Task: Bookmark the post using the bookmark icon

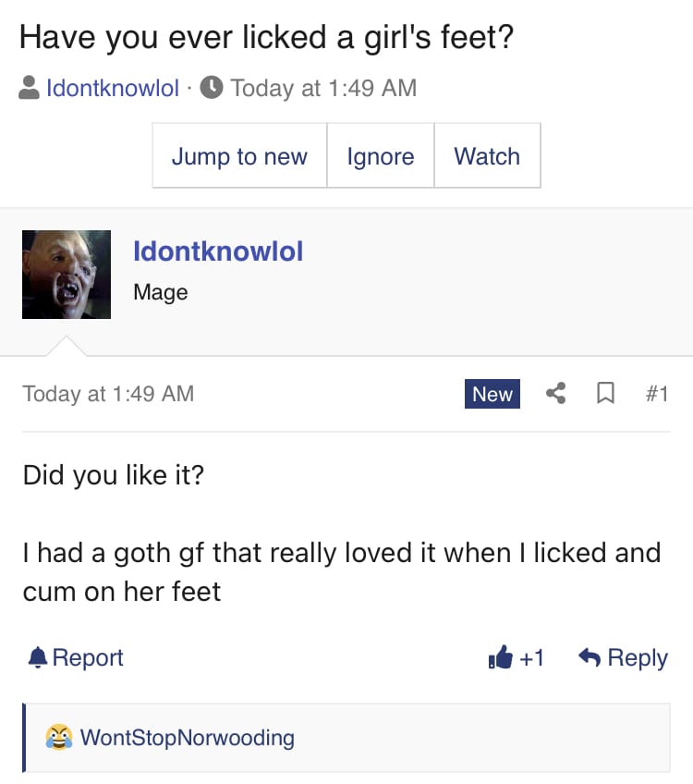Action: point(605,393)
